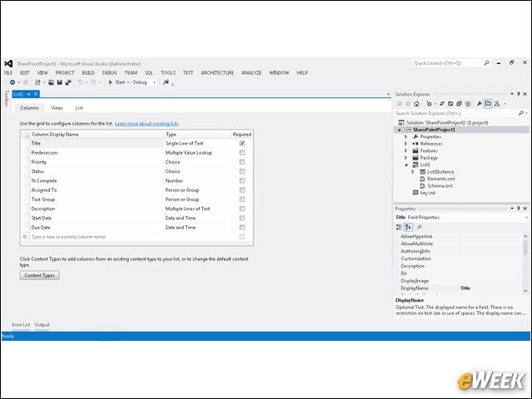Click the Property Pages wrench in Properties panel

coord(420,227)
